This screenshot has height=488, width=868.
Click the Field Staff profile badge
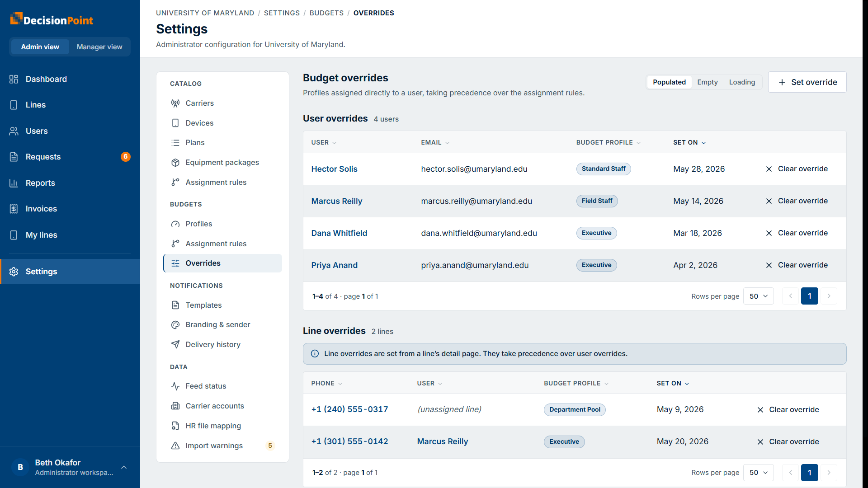coord(597,201)
